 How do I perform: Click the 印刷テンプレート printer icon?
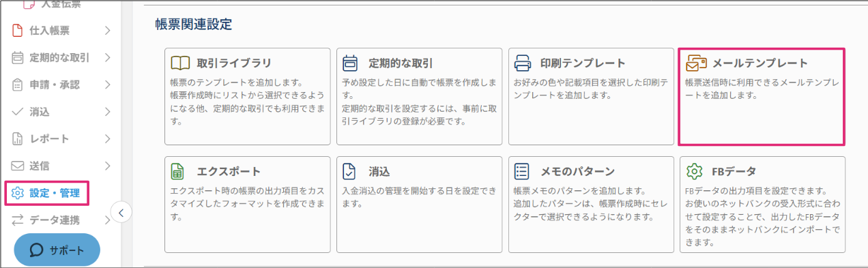point(523,63)
